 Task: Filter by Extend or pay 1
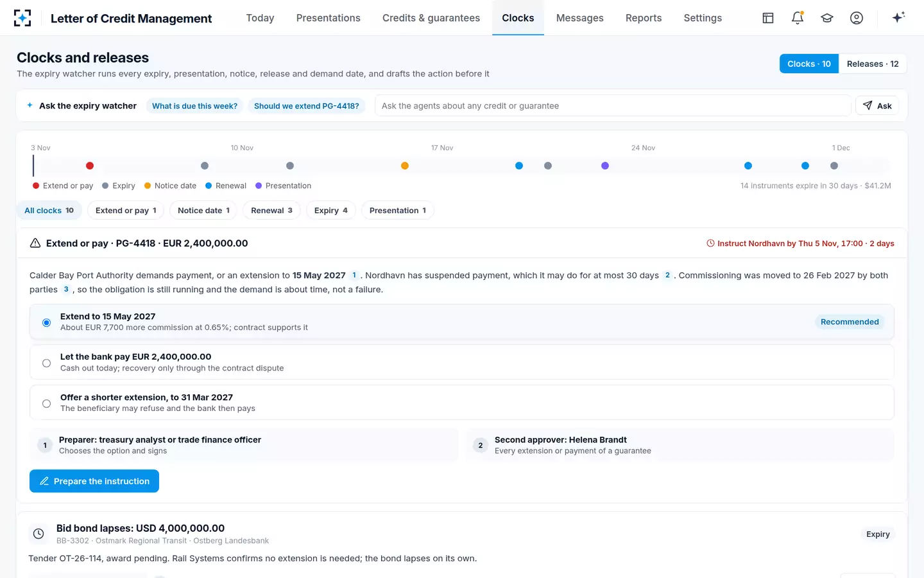(x=126, y=211)
